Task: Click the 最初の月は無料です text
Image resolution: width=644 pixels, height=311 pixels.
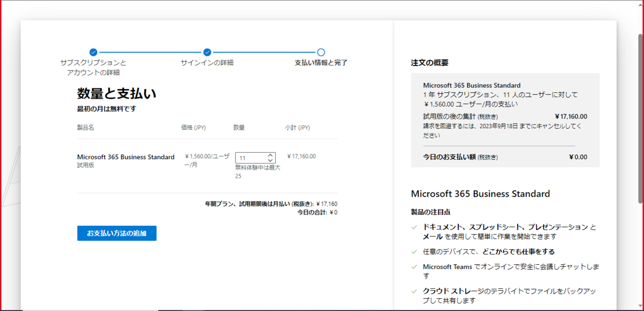Action: pos(107,109)
